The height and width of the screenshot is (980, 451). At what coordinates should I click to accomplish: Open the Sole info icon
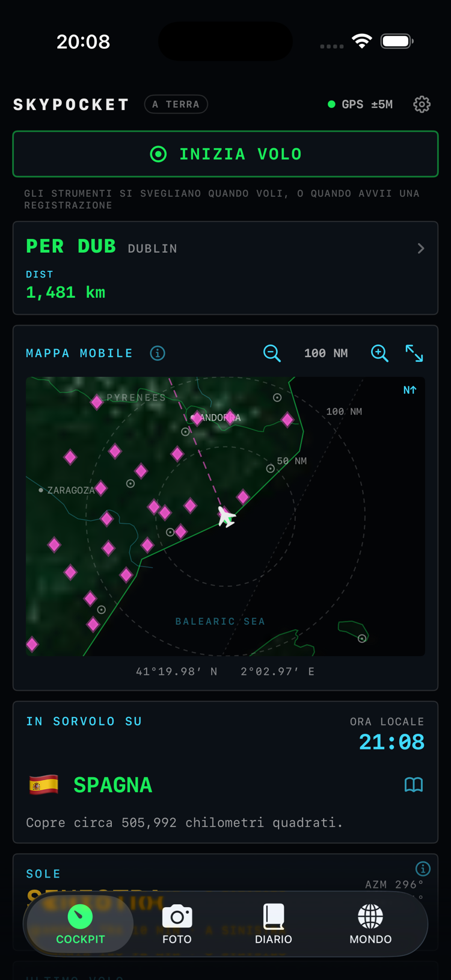coord(423,869)
